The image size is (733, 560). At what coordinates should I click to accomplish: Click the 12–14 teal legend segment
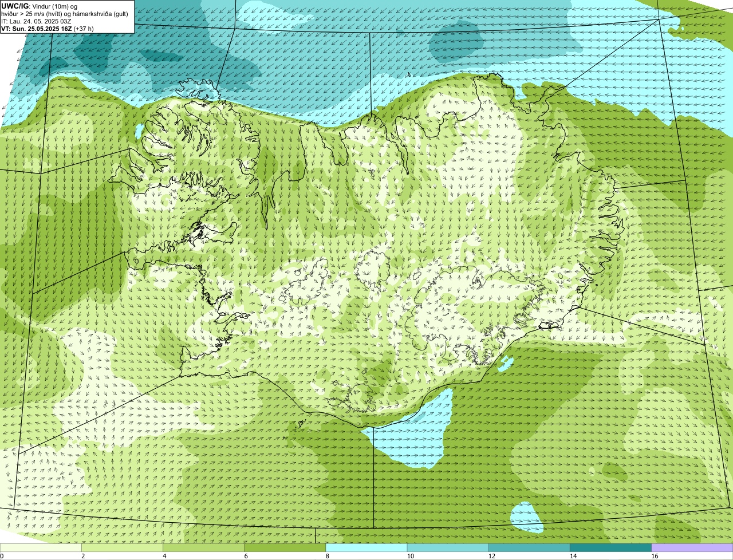529,547
